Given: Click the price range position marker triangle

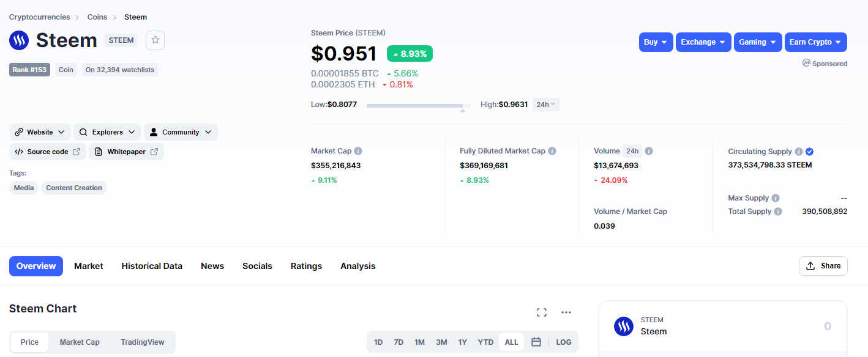Looking at the screenshot, I should (463, 111).
